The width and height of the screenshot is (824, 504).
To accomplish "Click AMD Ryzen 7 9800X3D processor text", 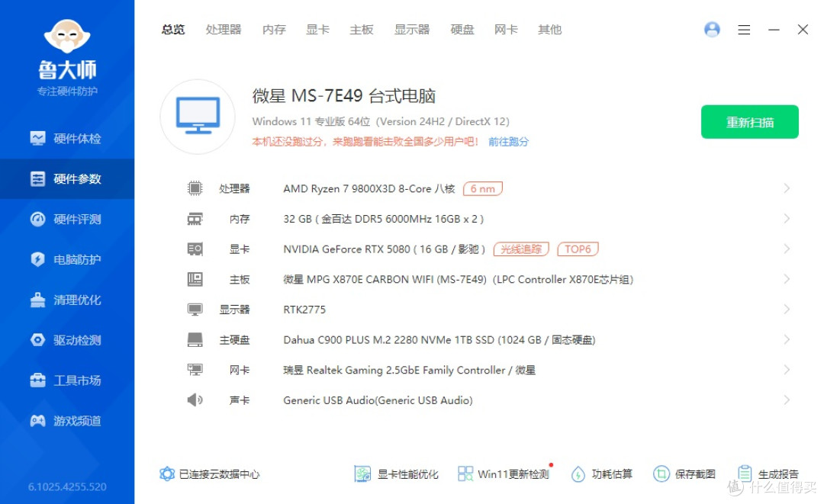I will pos(369,188).
